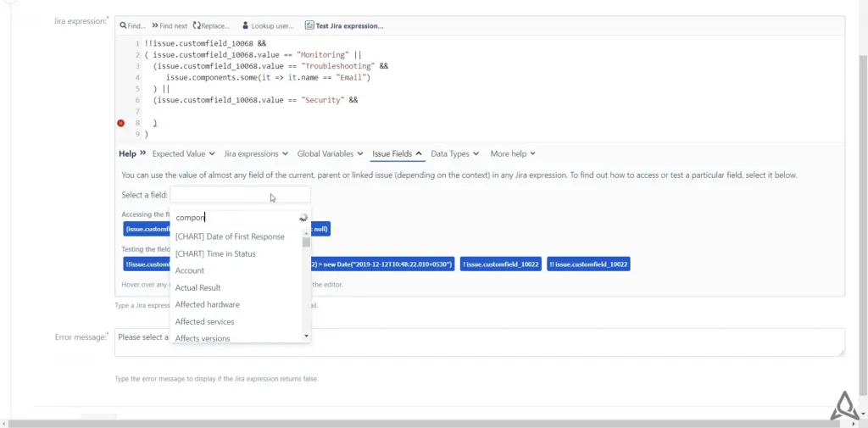Expand the Expected Value help section
The height and width of the screenshot is (428, 868).
click(x=184, y=154)
